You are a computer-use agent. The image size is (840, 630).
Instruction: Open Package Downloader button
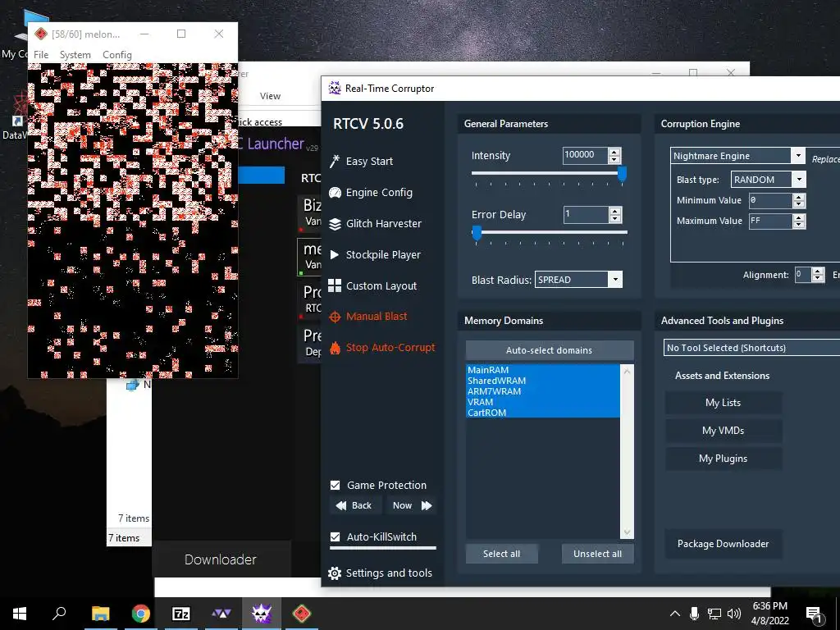pyautogui.click(x=724, y=544)
